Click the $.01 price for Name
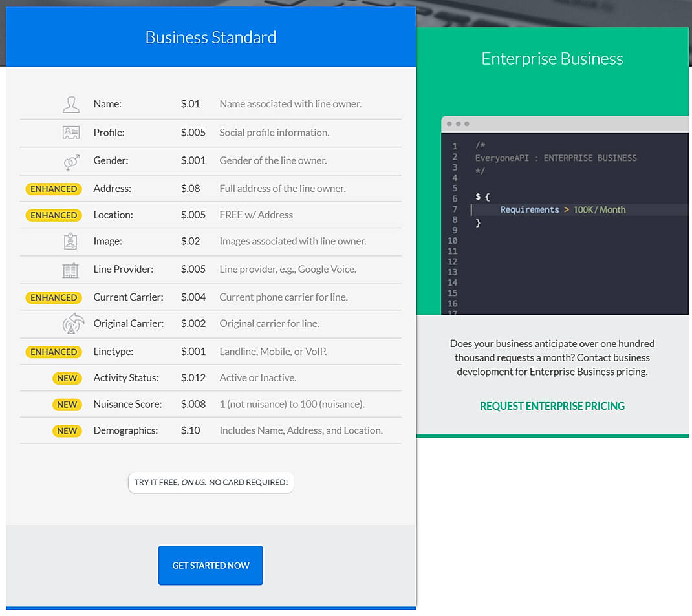 click(x=190, y=104)
